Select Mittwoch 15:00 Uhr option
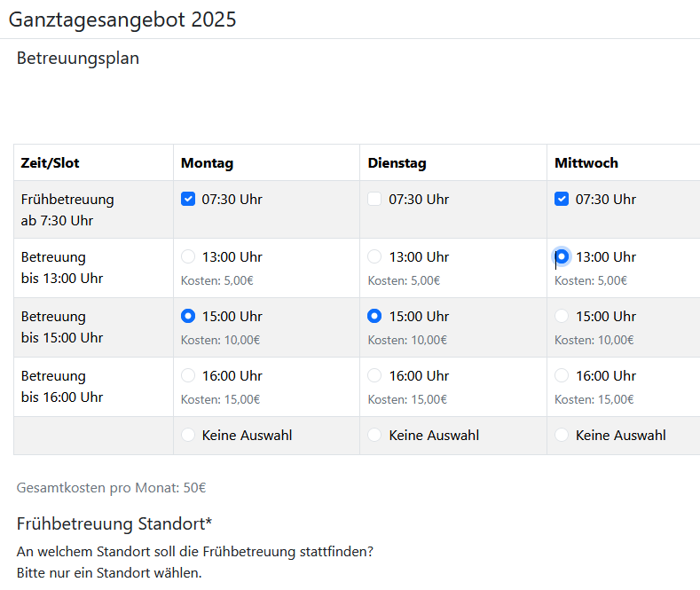700x590 pixels. point(562,316)
